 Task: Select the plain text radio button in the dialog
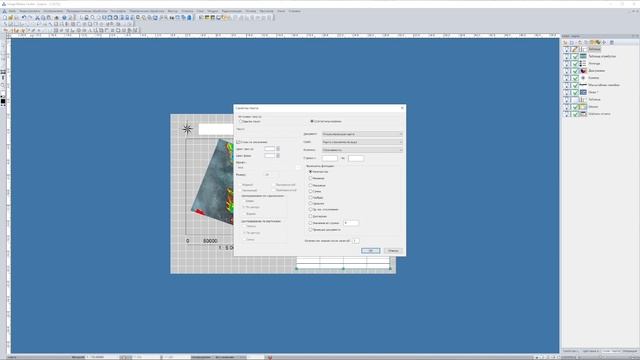[x=240, y=121]
